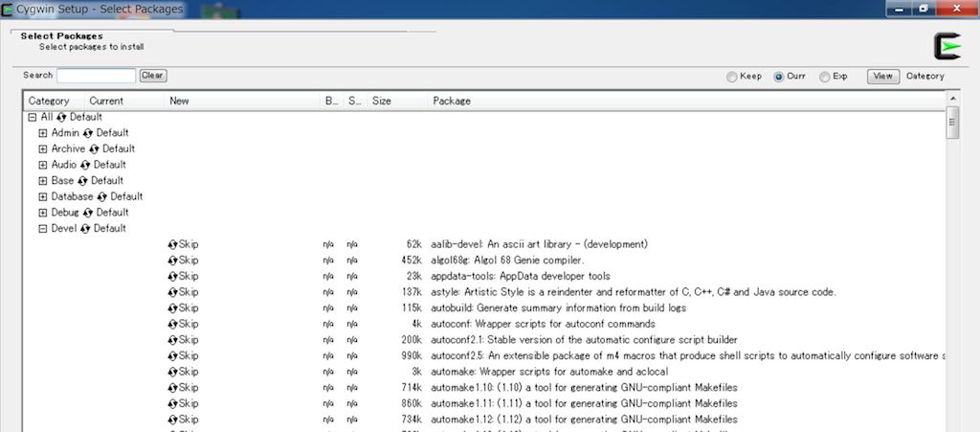
Task: Click the cycle icon for Audio category
Action: (85, 165)
